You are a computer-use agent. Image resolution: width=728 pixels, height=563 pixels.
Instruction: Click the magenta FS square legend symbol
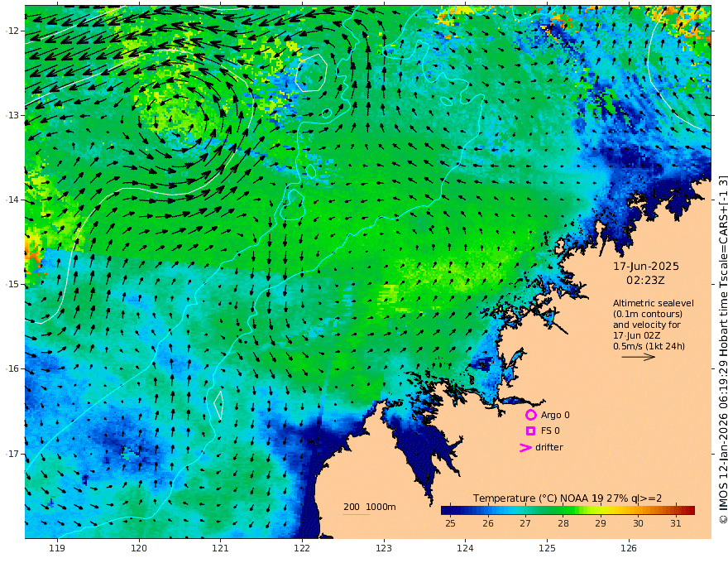pyautogui.click(x=530, y=431)
